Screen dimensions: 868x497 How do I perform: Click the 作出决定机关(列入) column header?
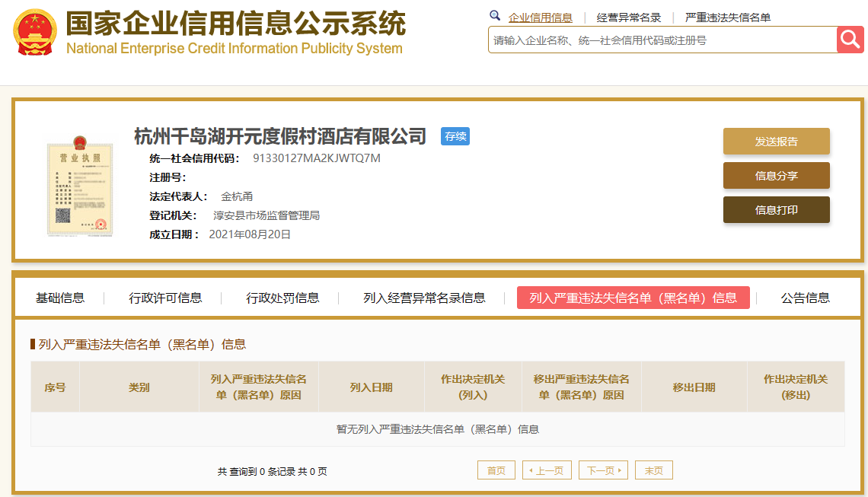tap(473, 387)
